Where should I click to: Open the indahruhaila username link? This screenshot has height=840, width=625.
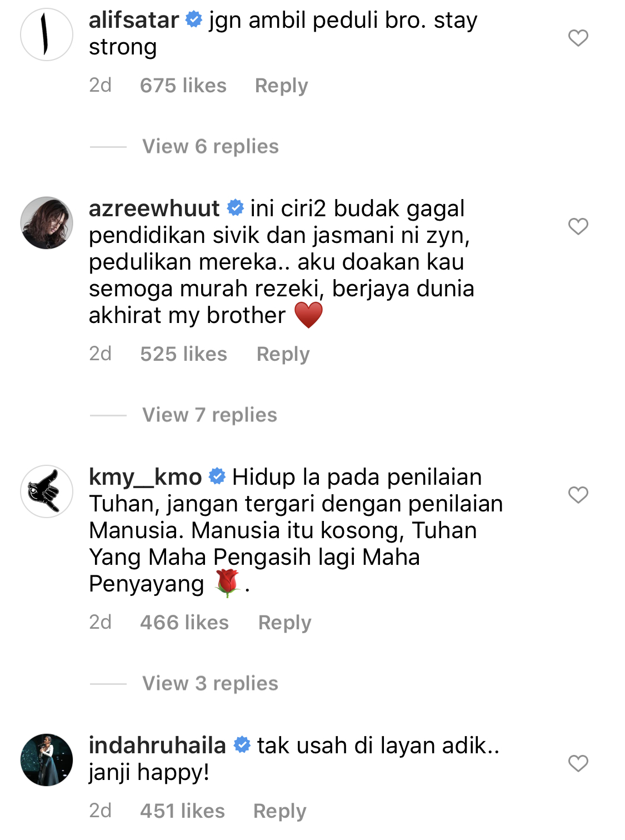(x=157, y=745)
